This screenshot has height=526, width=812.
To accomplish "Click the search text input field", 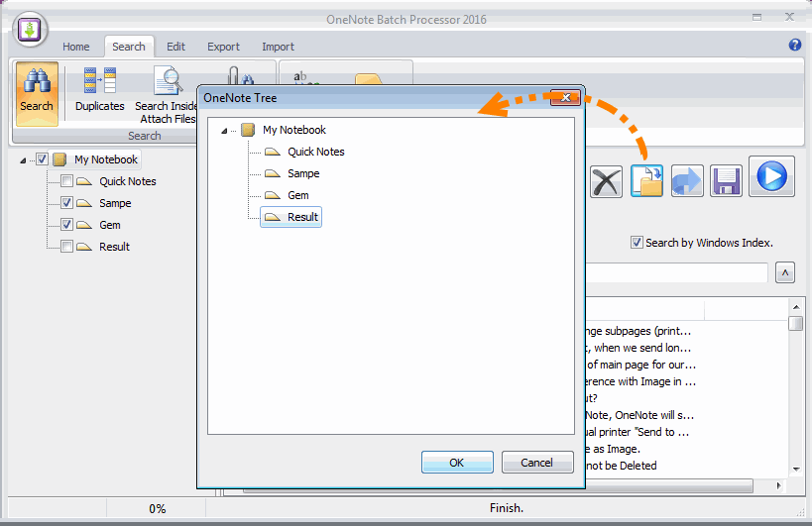I will coord(676,272).
